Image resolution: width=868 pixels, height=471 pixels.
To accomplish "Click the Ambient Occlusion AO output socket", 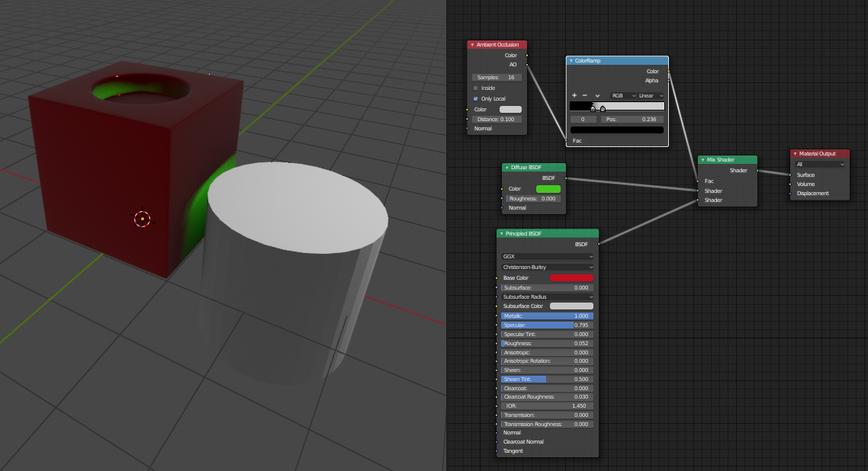I will 527,65.
